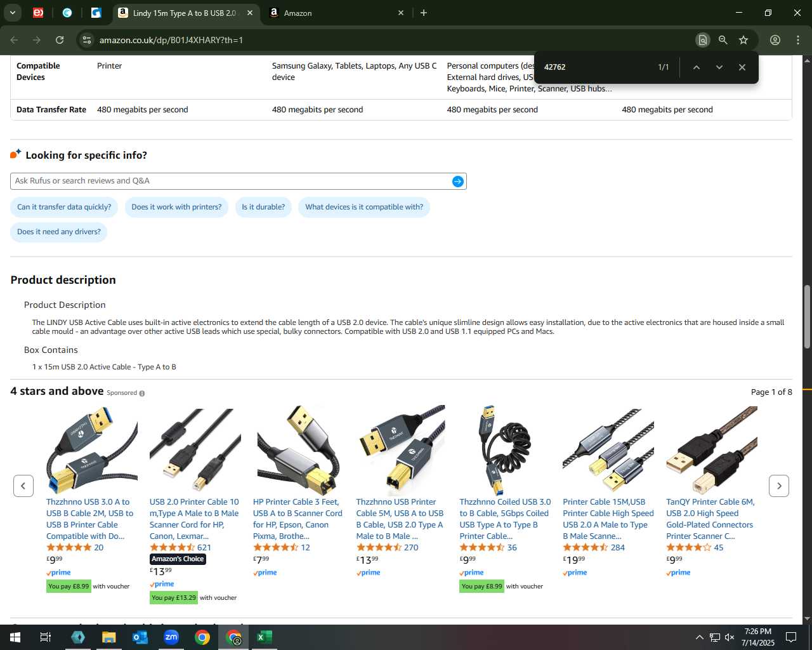Open Task View on the taskbar
Image resolution: width=812 pixels, height=650 pixels.
46,637
